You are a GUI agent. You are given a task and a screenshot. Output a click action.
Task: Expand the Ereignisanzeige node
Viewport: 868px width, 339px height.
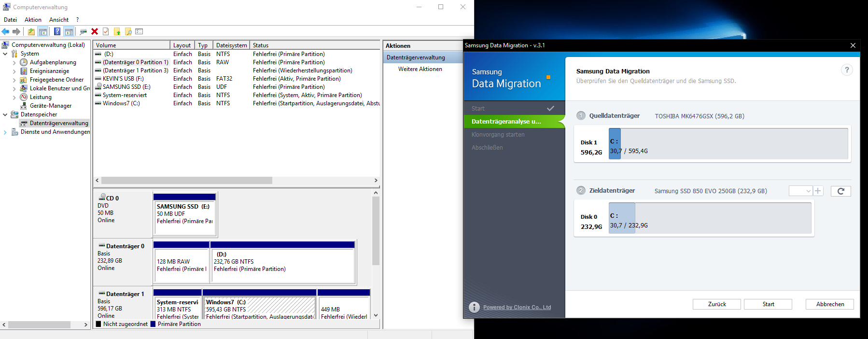(14, 71)
